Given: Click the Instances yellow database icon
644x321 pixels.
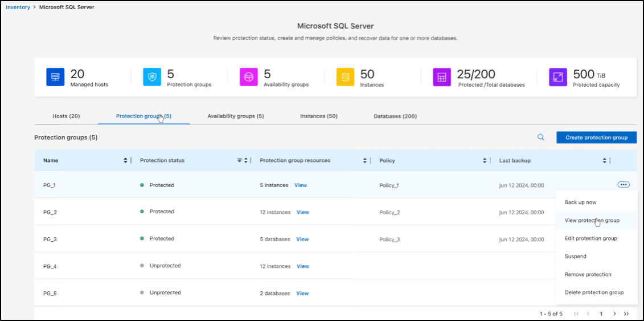Looking at the screenshot, I should click(345, 77).
